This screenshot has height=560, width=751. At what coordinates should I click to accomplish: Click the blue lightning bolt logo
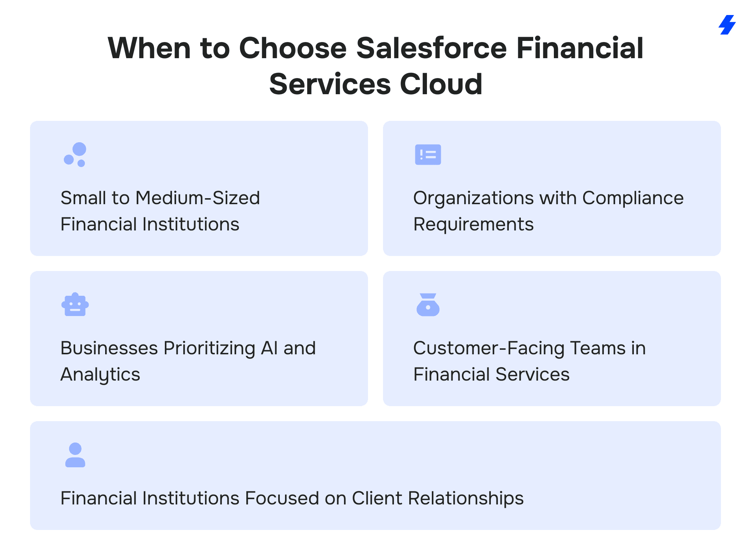click(727, 25)
